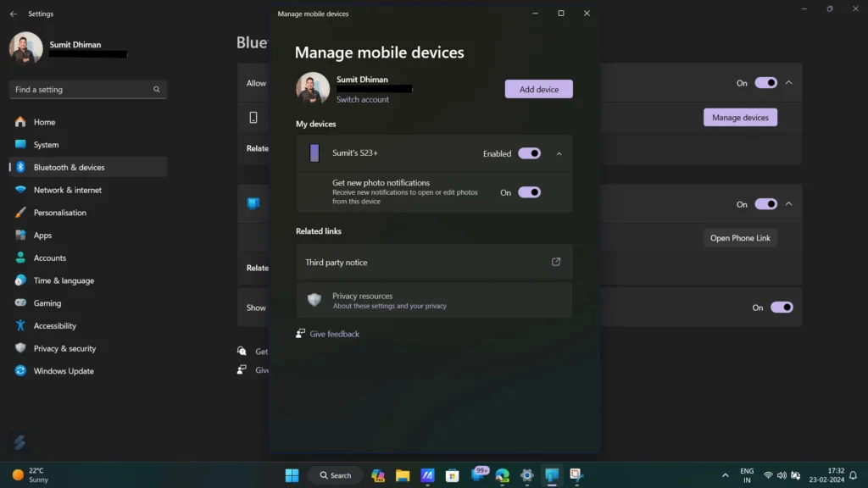Open Windows Start menu

click(292, 475)
